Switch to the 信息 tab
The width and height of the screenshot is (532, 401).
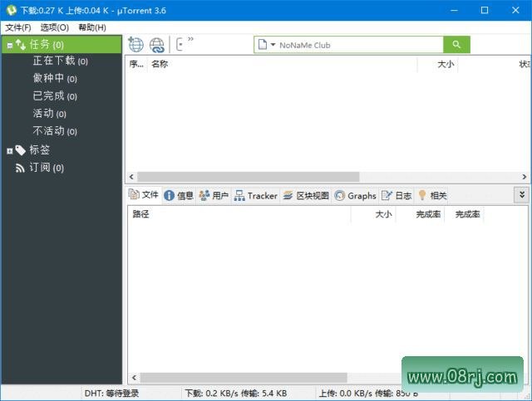[x=179, y=196]
